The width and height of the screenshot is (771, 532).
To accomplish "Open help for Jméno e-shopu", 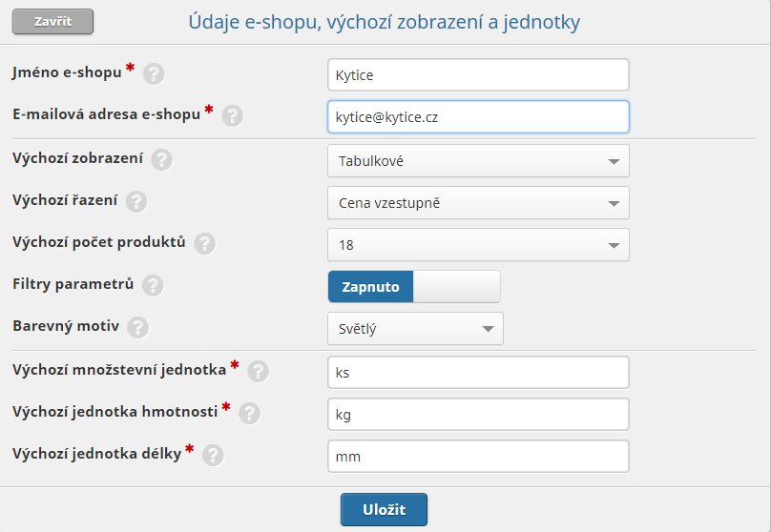I will click(154, 74).
